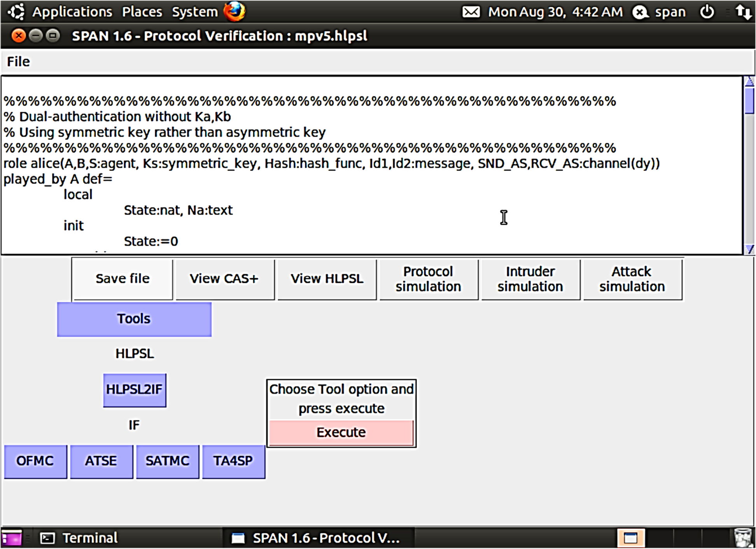This screenshot has height=549, width=756.
Task: Open the network up-down arrows indicator
Action: coord(743,12)
